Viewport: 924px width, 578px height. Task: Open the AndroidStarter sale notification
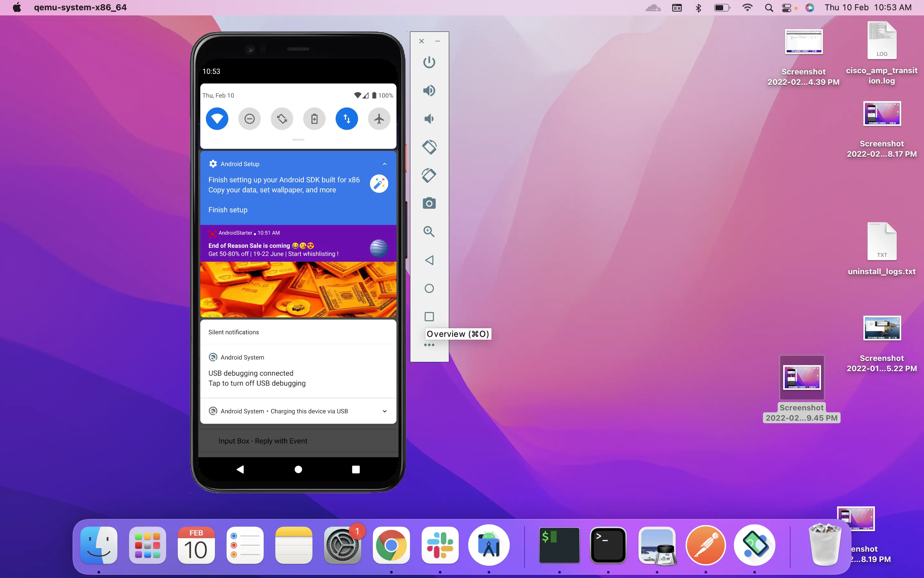pos(298,243)
